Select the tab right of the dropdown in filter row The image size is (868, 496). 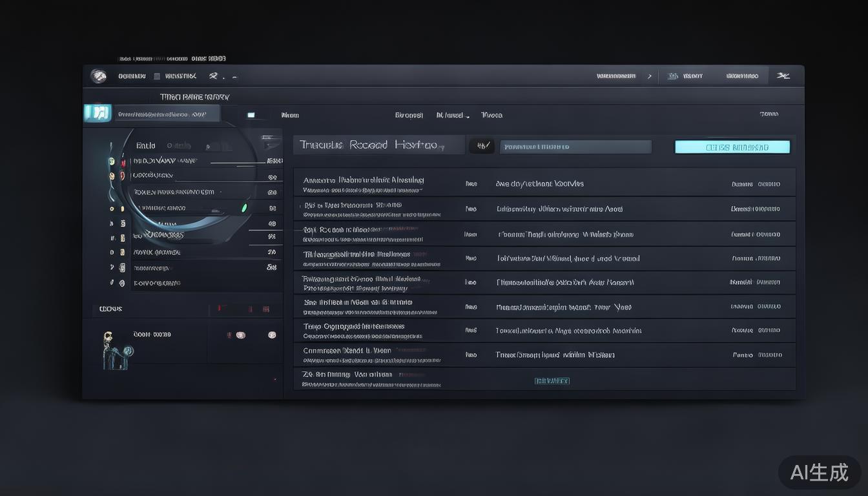(x=491, y=115)
